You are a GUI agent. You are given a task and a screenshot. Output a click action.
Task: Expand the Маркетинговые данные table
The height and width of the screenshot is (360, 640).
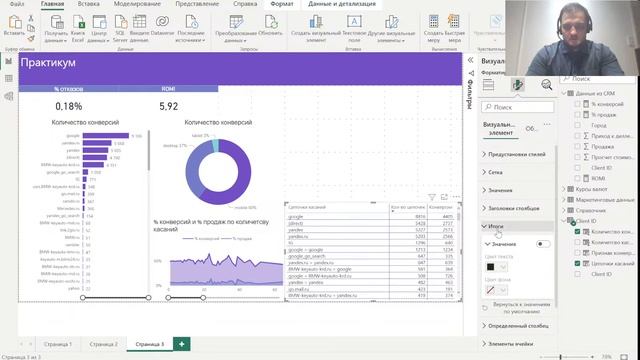[564, 200]
